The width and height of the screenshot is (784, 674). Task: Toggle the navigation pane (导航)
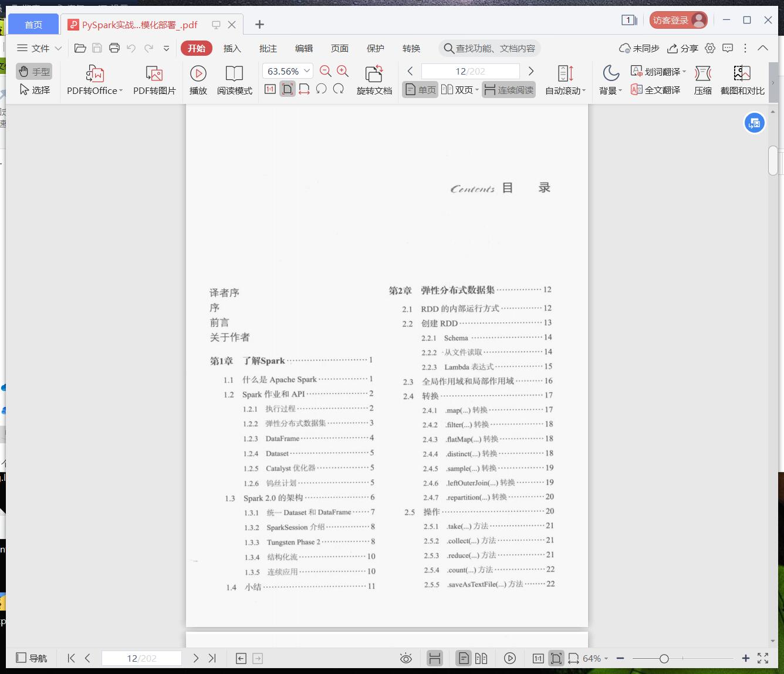point(32,658)
